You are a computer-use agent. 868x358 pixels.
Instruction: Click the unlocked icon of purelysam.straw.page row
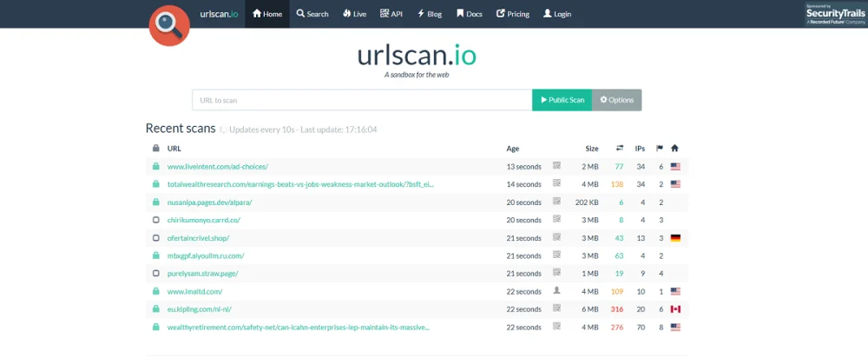(156, 273)
